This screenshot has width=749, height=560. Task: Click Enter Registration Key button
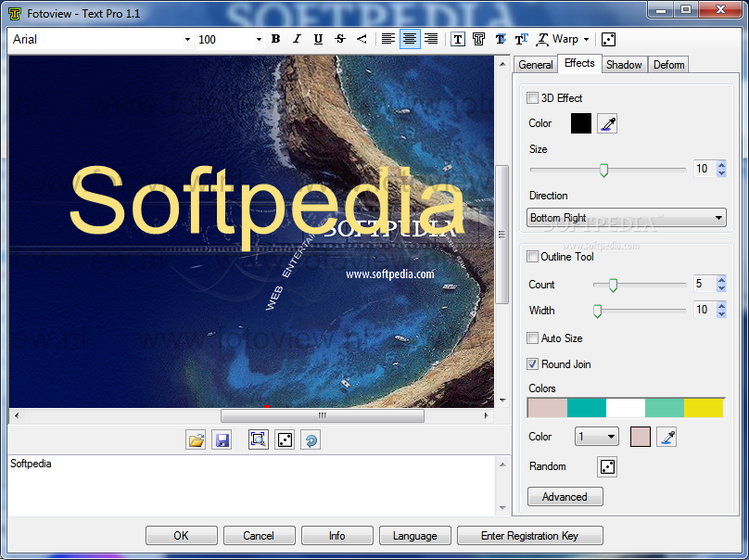(529, 536)
